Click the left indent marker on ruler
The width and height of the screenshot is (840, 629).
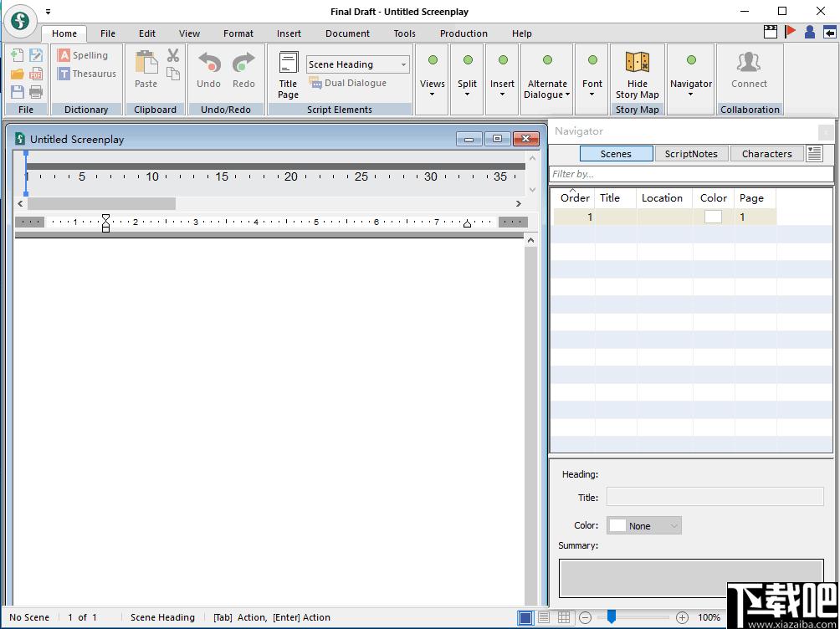[x=105, y=222]
